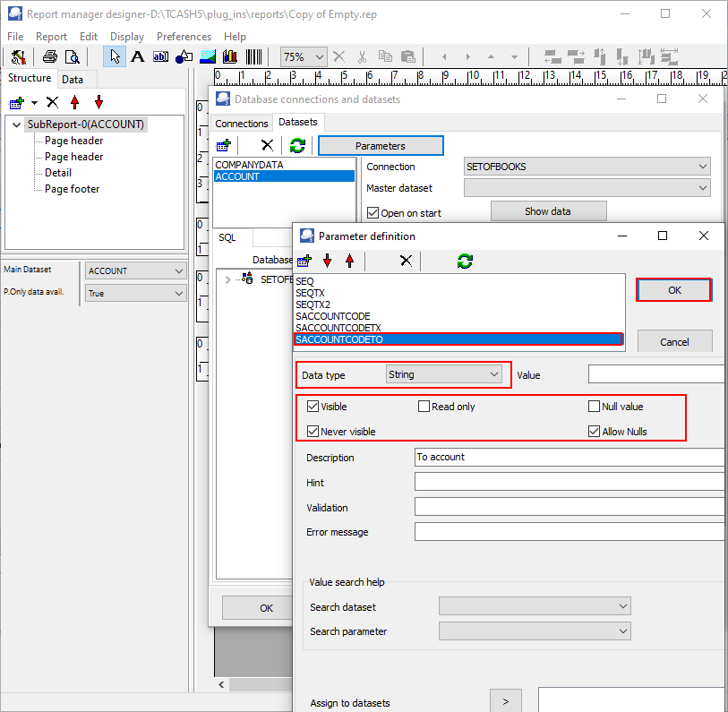Viewport: 728px width, 712px height.
Task: Click delete parameter X icon
Action: click(406, 261)
